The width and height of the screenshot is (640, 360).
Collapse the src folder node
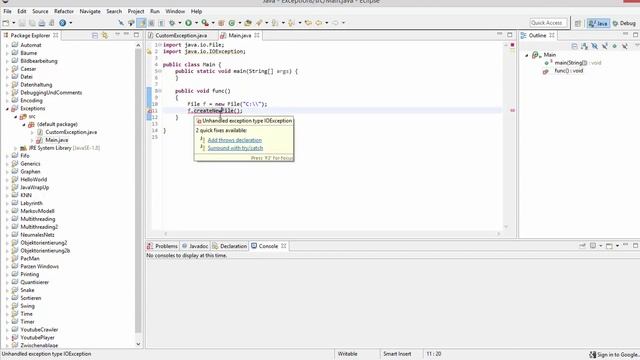(x=16, y=117)
